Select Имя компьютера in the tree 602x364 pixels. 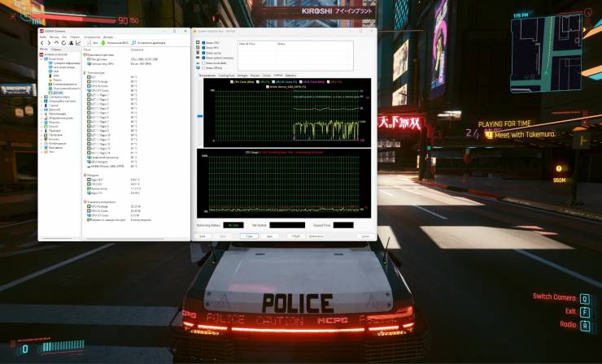point(62,67)
